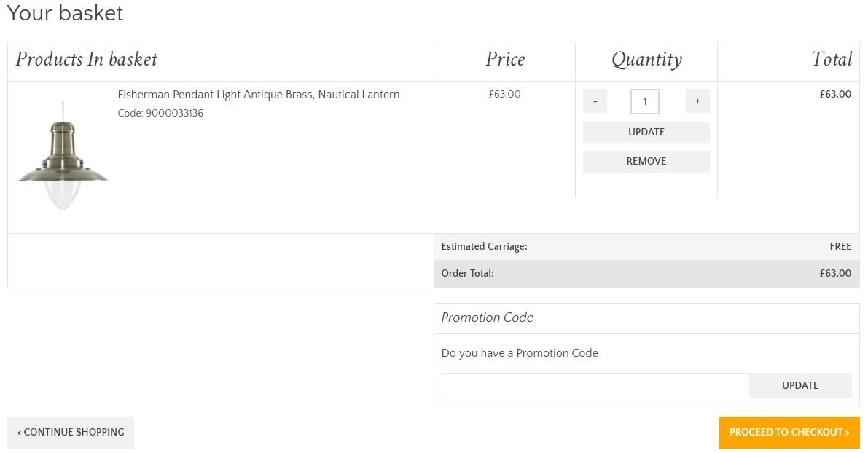Image resolution: width=868 pixels, height=453 pixels.
Task: Click the Promotion Code section heading
Action: [x=487, y=318]
